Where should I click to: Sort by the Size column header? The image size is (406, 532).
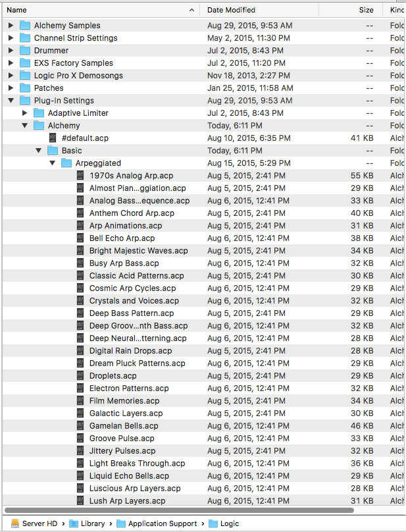click(x=351, y=10)
